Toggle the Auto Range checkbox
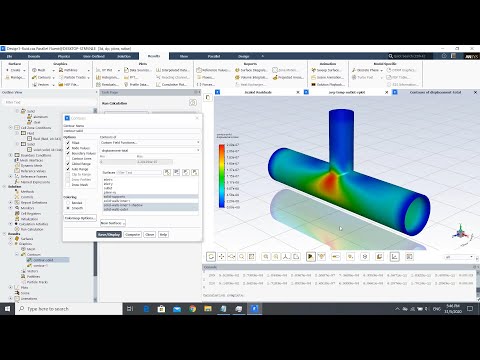Screen dimensions: 480x360 pos(68,169)
